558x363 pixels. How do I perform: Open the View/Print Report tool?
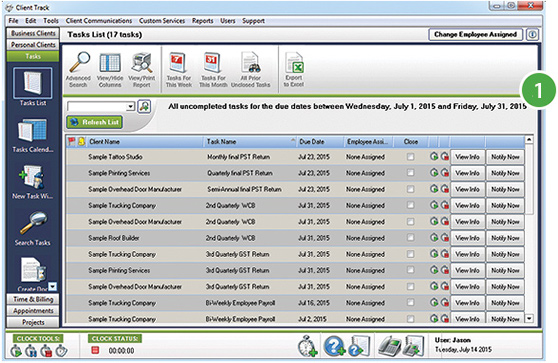tap(142, 70)
